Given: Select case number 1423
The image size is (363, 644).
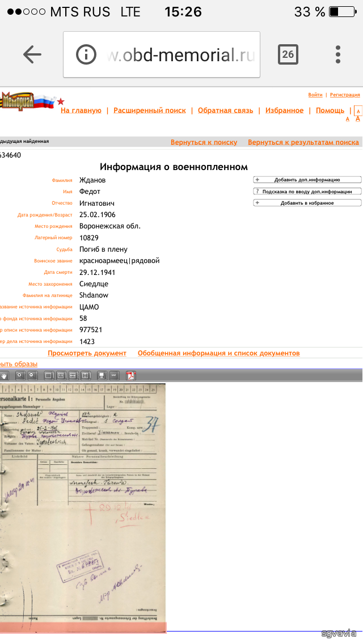Looking at the screenshot, I should click(87, 341).
